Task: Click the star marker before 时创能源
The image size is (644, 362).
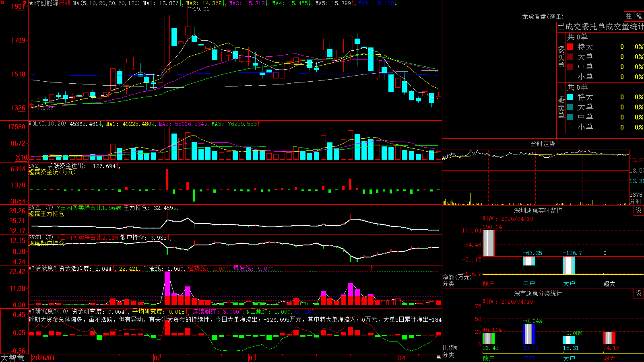Action: (31, 3)
